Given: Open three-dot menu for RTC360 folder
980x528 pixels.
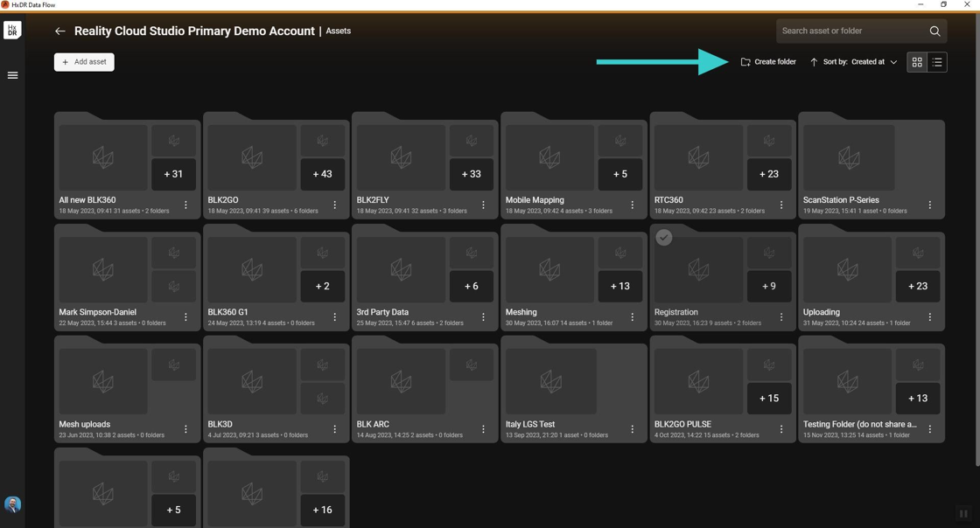Looking at the screenshot, I should click(781, 205).
